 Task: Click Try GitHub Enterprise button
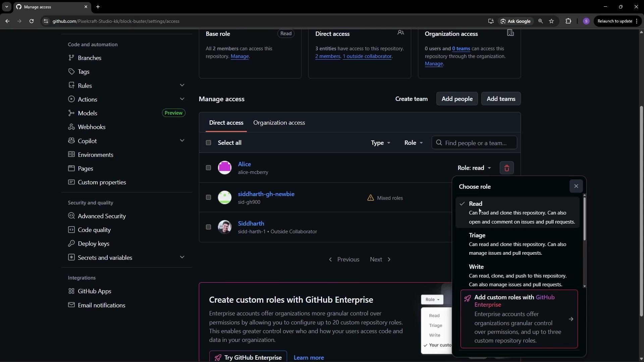pos(248,356)
